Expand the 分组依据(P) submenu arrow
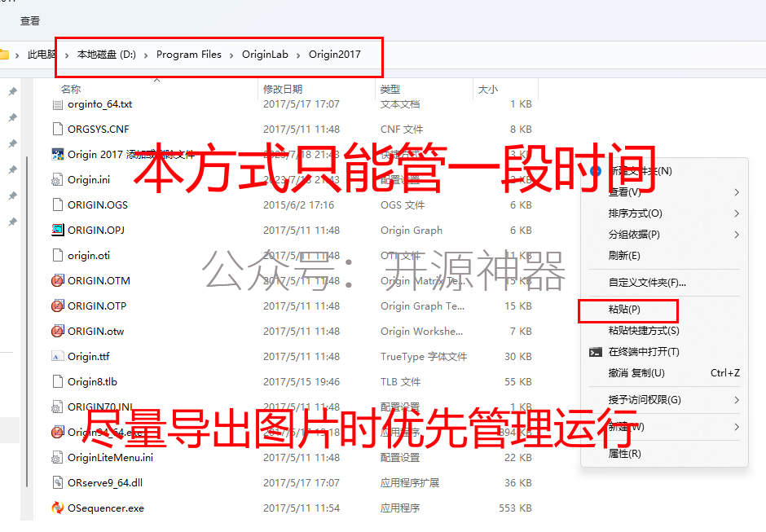This screenshot has width=766, height=532. tap(736, 235)
